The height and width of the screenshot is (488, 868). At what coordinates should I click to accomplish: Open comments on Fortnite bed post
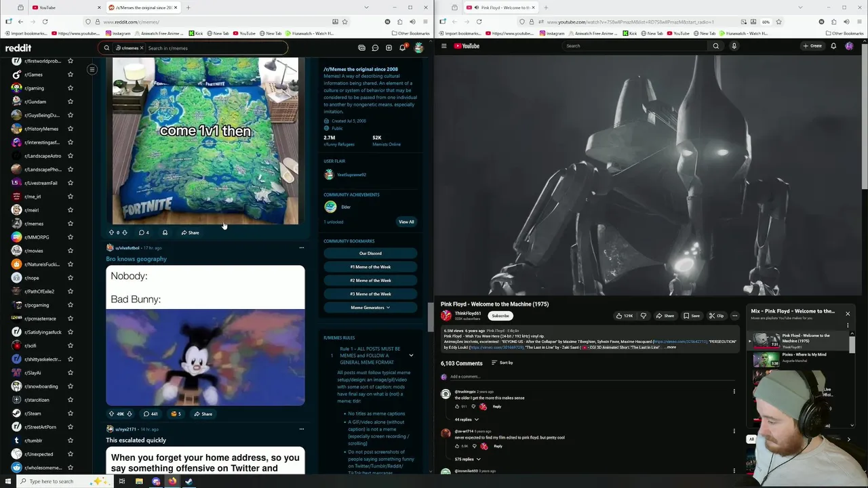click(x=144, y=232)
